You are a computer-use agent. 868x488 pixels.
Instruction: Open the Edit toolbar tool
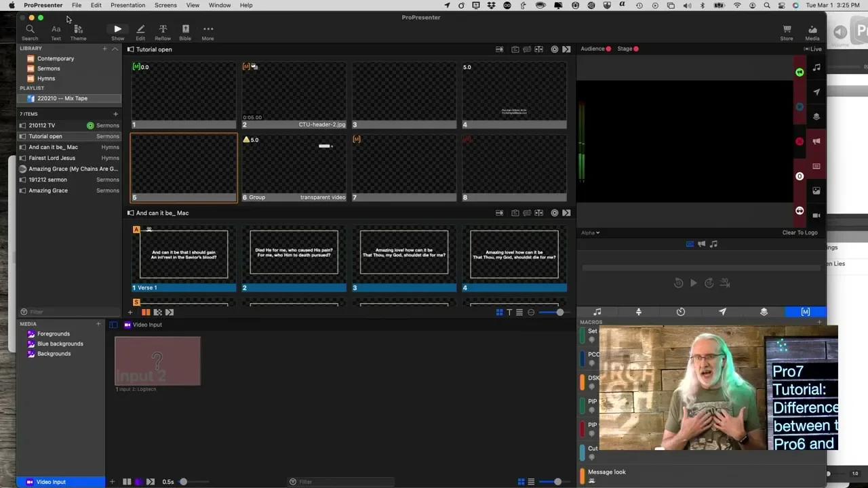140,32
